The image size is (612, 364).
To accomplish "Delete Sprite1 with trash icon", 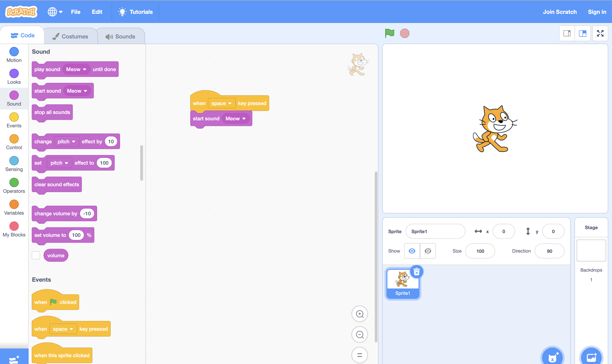I will coord(417,272).
